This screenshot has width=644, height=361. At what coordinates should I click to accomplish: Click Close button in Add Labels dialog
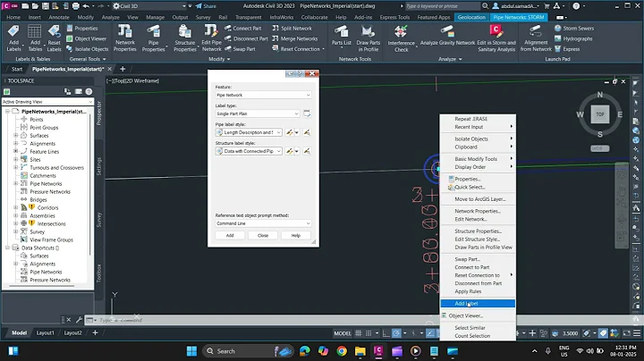point(263,236)
